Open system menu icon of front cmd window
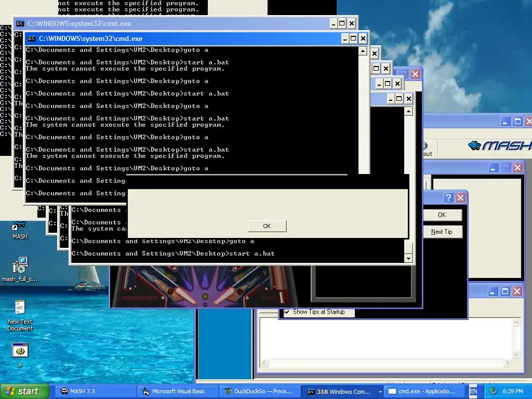The image size is (532, 399). coord(32,38)
